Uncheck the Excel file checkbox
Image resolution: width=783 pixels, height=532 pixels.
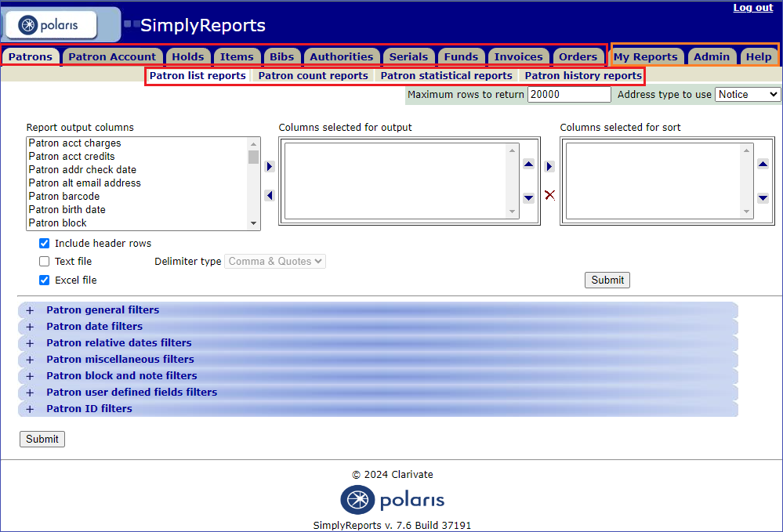pos(45,280)
